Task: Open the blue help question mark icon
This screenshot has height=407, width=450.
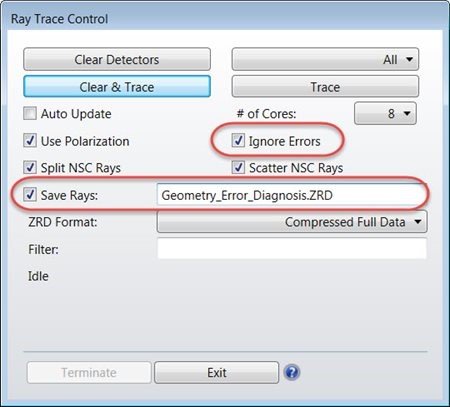Action: pyautogui.click(x=292, y=372)
